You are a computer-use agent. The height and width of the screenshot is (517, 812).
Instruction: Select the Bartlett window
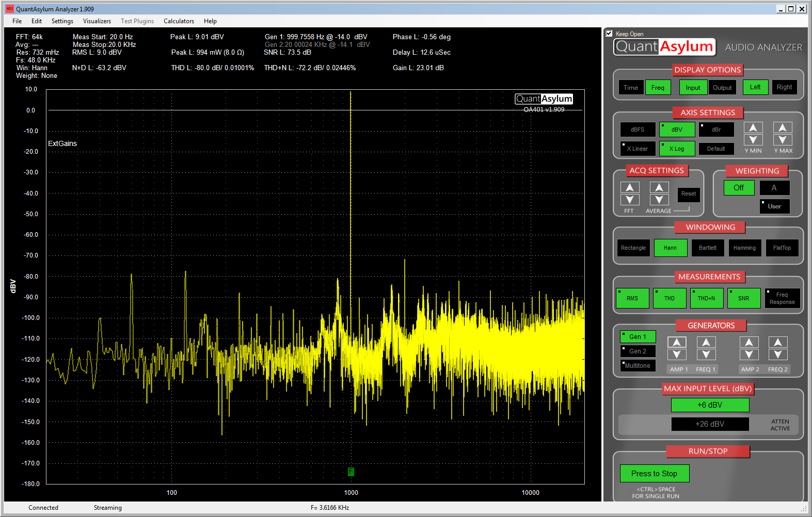click(x=708, y=248)
